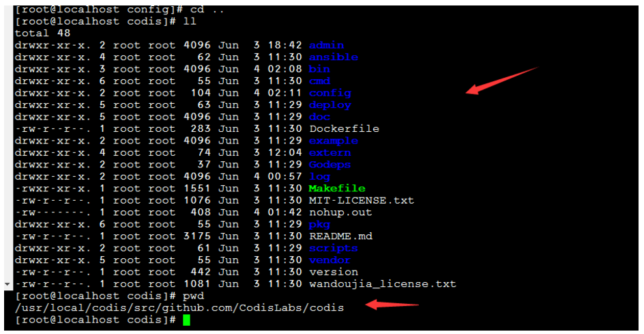Select the 'admin' directory name
The width and height of the screenshot is (644, 334).
point(327,45)
